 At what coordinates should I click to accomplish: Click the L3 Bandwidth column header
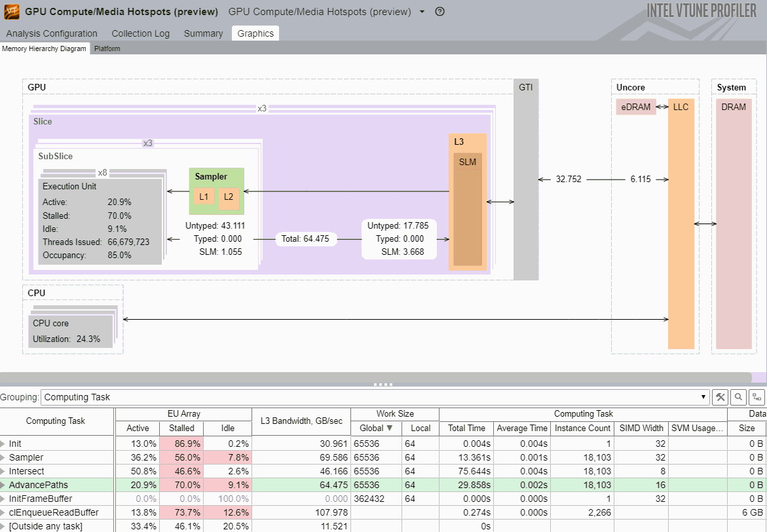(x=301, y=421)
